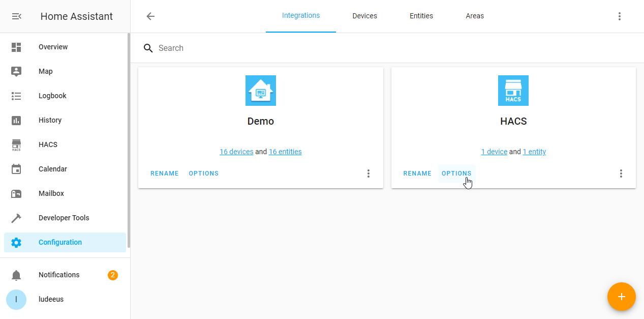Viewport: 644px width, 319px height.
Task: Click the sidebar vertical scrollbar
Action: tap(129, 140)
